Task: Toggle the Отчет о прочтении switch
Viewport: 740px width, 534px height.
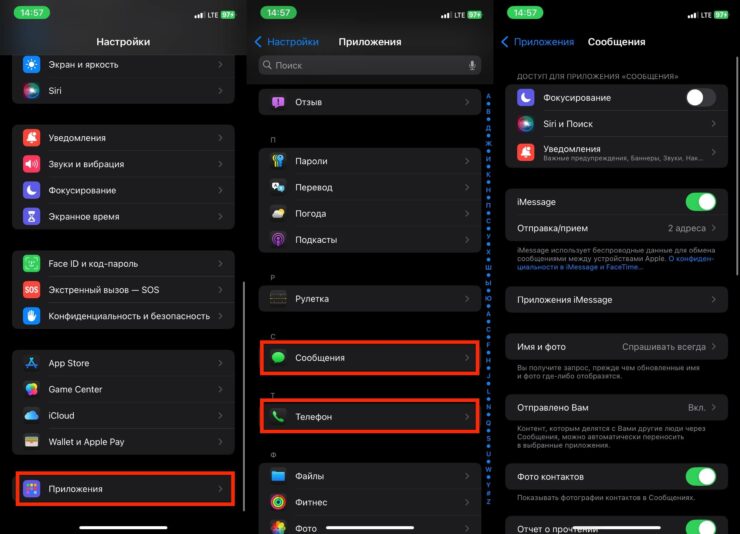Action: pos(700,527)
